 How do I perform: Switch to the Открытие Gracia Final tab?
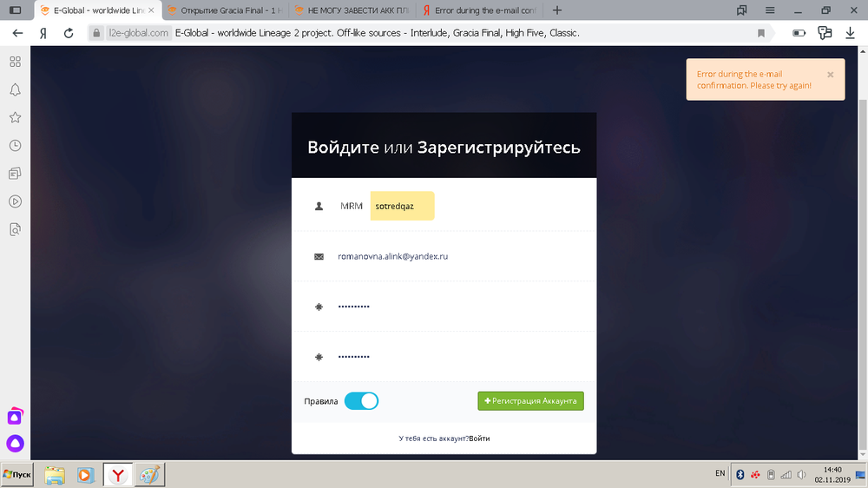pyautogui.click(x=226, y=10)
